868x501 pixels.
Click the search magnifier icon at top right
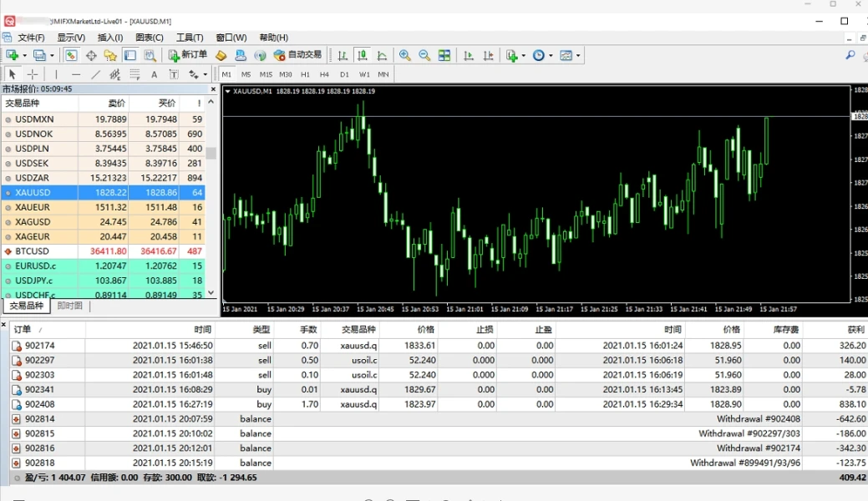coord(850,55)
